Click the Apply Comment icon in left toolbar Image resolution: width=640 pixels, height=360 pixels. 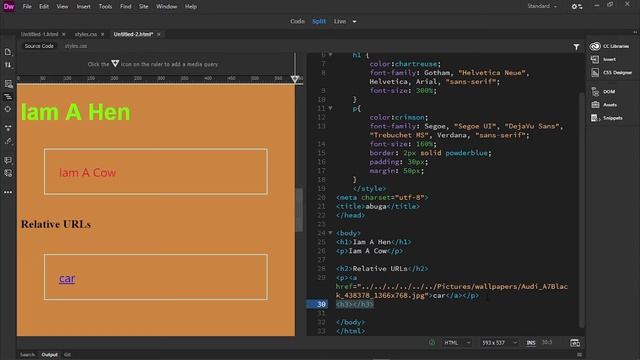tap(8, 160)
